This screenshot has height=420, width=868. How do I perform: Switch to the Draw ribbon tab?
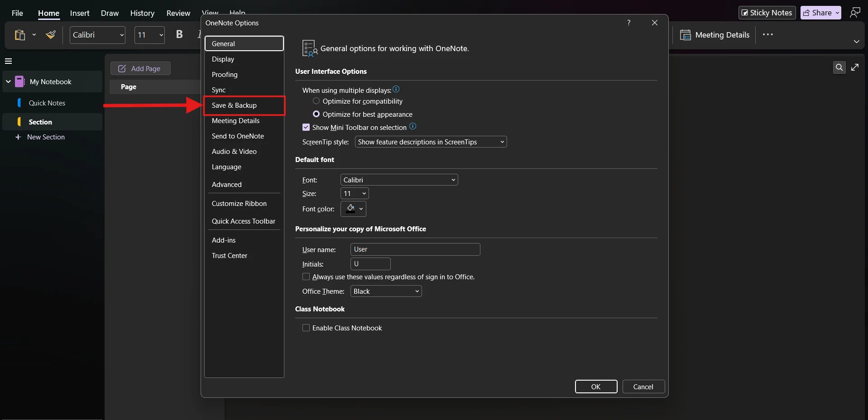110,13
